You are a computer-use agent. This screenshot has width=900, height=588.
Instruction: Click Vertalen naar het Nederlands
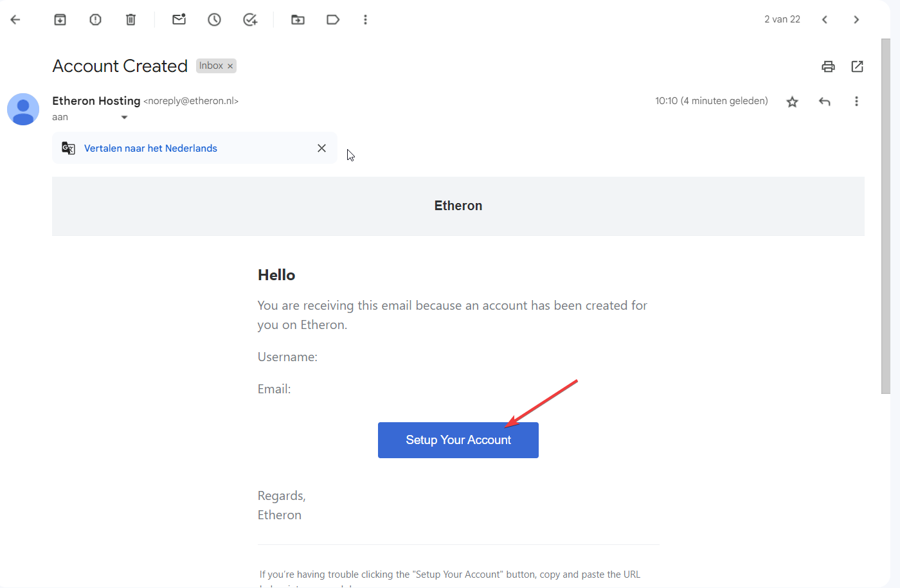click(x=150, y=148)
